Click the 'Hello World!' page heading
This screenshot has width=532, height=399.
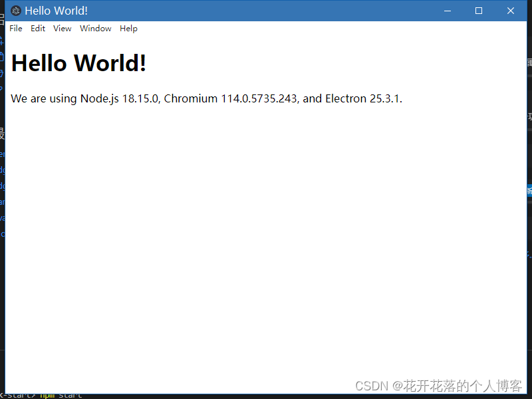(78, 63)
